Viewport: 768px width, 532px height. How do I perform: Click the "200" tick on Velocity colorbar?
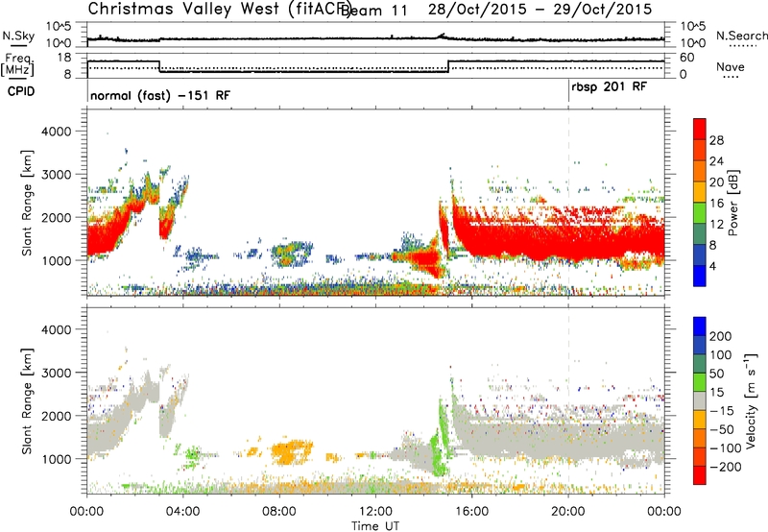pos(720,336)
